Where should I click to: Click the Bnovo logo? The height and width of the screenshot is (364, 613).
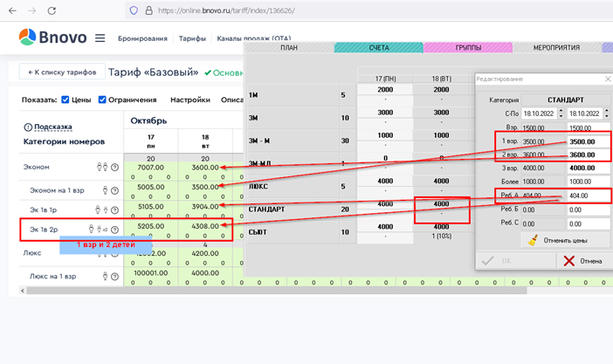(x=52, y=38)
